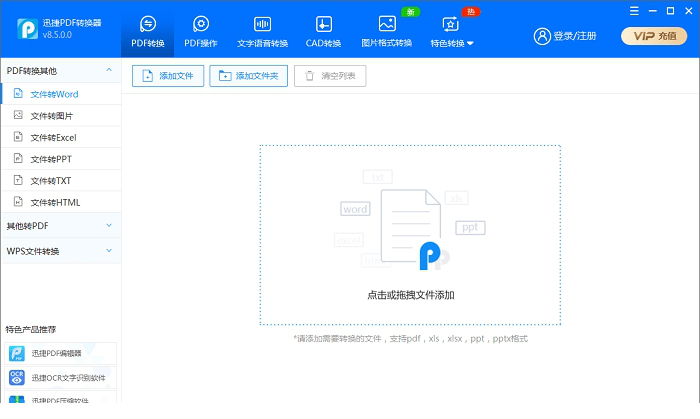Expand the WPS文件转换 section

(x=61, y=251)
